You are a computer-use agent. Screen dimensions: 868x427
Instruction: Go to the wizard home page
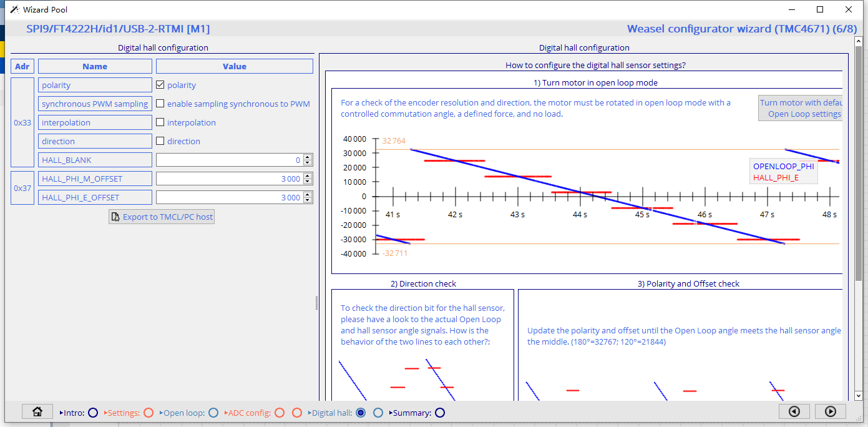(x=37, y=411)
